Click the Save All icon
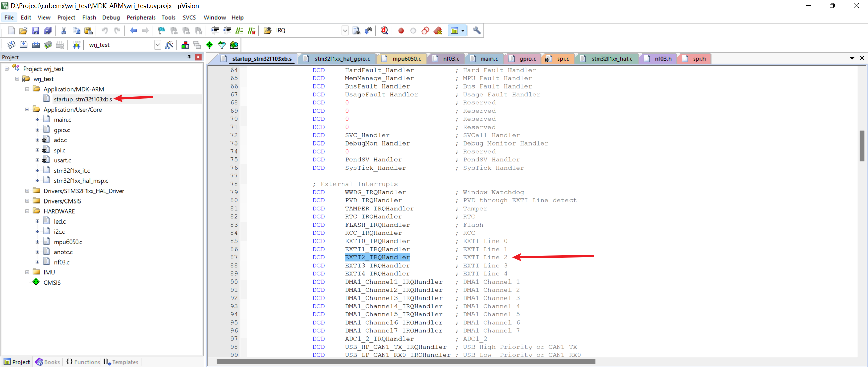The image size is (868, 367). [x=48, y=31]
